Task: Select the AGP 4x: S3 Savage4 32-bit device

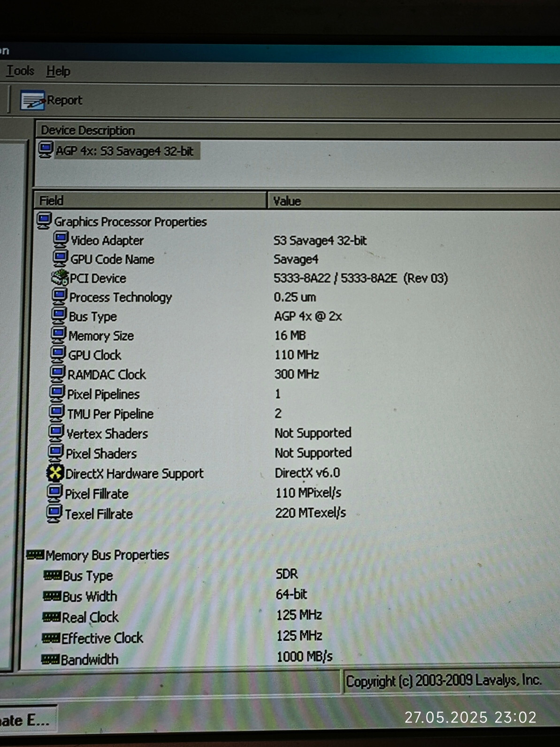Action: tap(124, 151)
